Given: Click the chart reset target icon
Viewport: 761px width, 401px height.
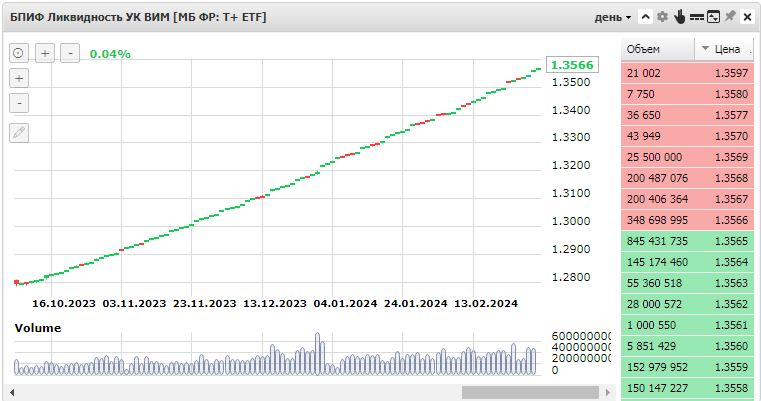Looking at the screenshot, I should coord(18,53).
